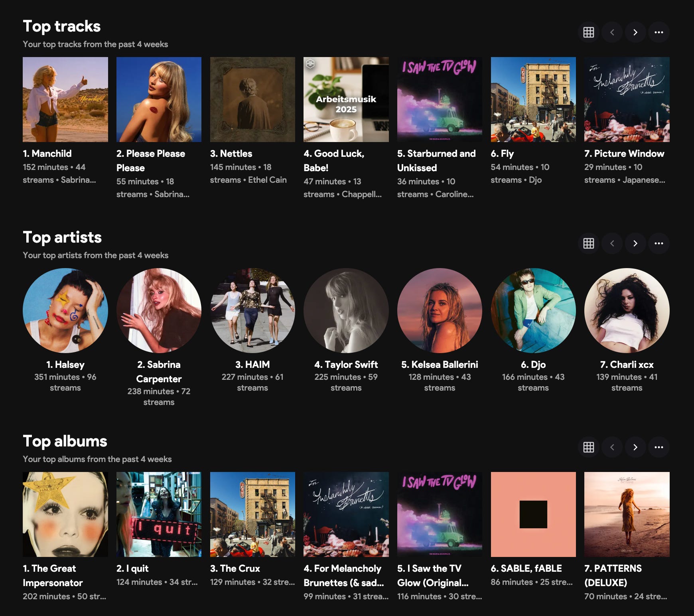Open Charli xcx's artist photo
Screen dimensions: 694x616
(627, 310)
